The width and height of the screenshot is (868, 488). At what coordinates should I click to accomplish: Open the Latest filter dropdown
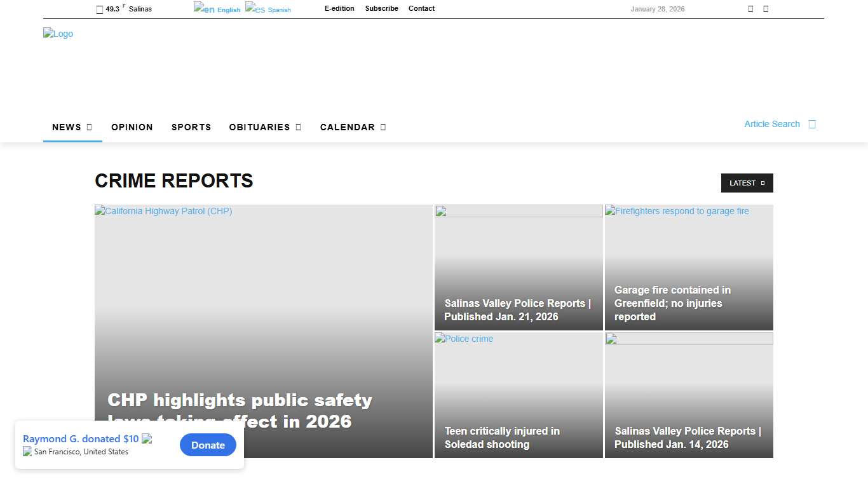point(747,183)
